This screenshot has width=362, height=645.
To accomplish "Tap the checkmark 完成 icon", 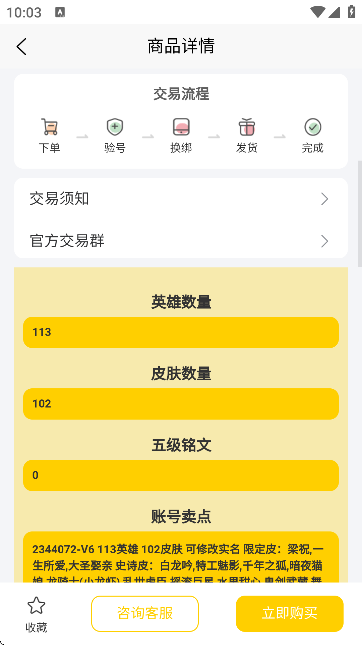I will pyautogui.click(x=313, y=127).
